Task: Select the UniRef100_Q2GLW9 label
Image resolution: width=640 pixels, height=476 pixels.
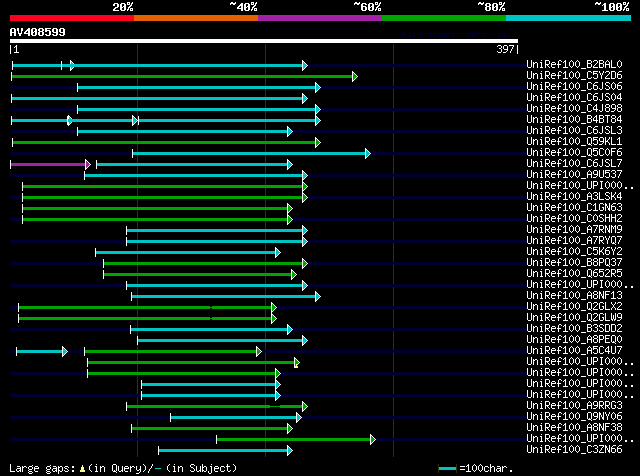Action: tap(574, 318)
